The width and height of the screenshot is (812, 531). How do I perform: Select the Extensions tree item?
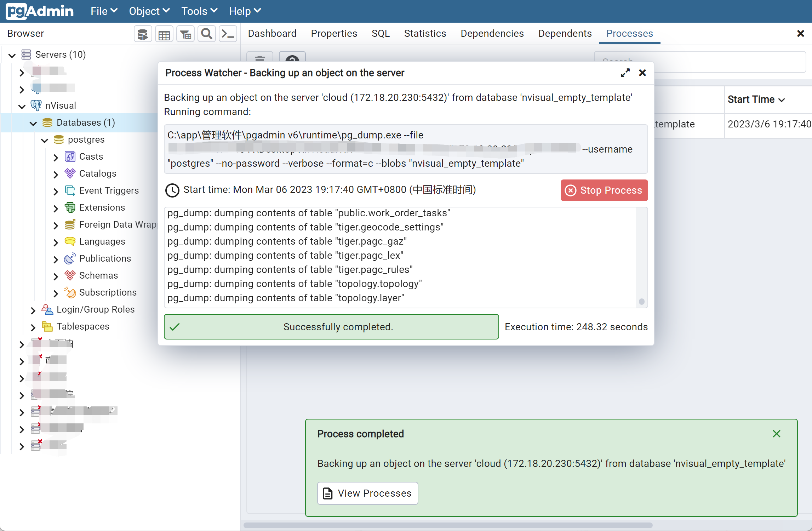(x=102, y=207)
